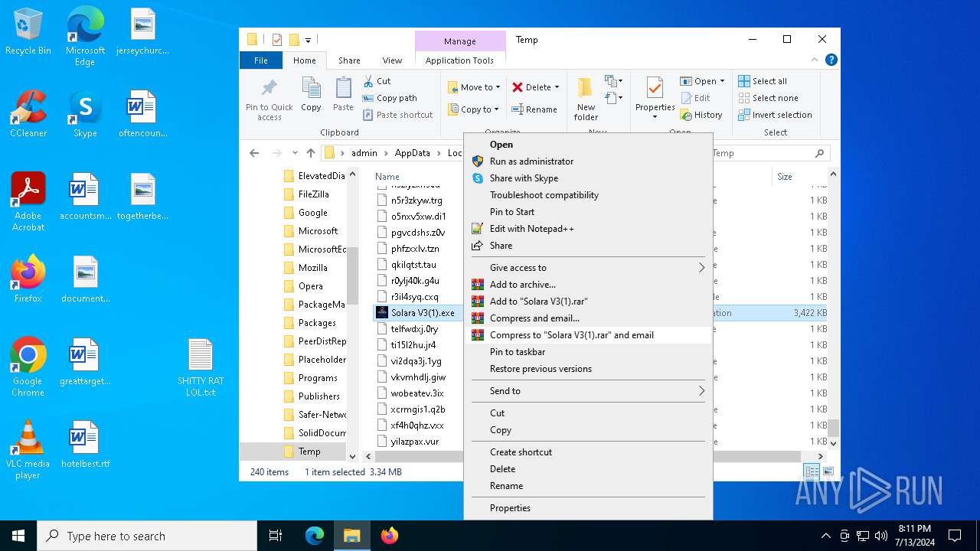Image resolution: width=980 pixels, height=551 pixels.
Task: Choose Open in context menu
Action: (589, 145)
